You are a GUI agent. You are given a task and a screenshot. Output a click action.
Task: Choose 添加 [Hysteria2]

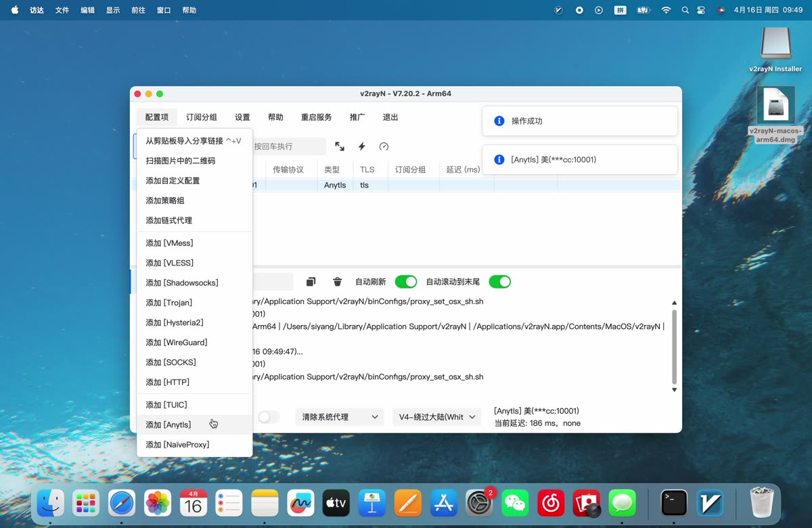click(194, 323)
